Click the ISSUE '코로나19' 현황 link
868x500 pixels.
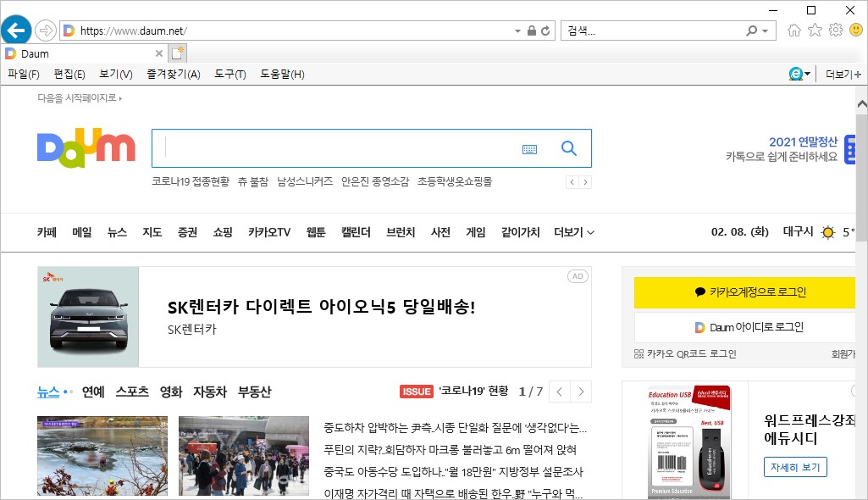pos(454,392)
